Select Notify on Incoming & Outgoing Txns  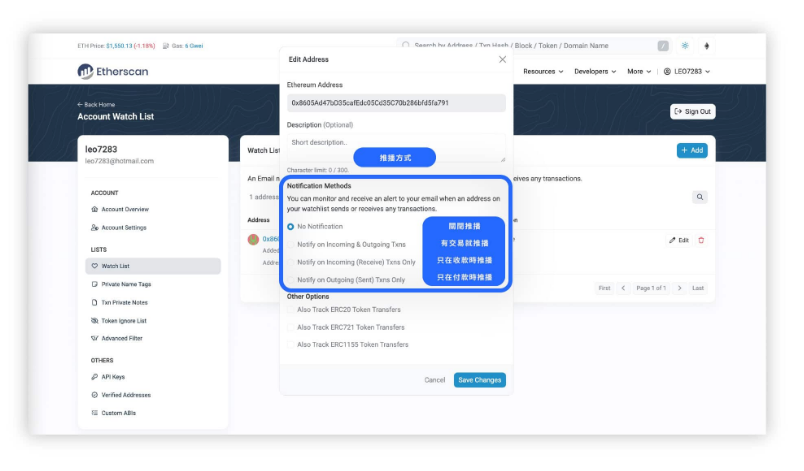(x=291, y=244)
